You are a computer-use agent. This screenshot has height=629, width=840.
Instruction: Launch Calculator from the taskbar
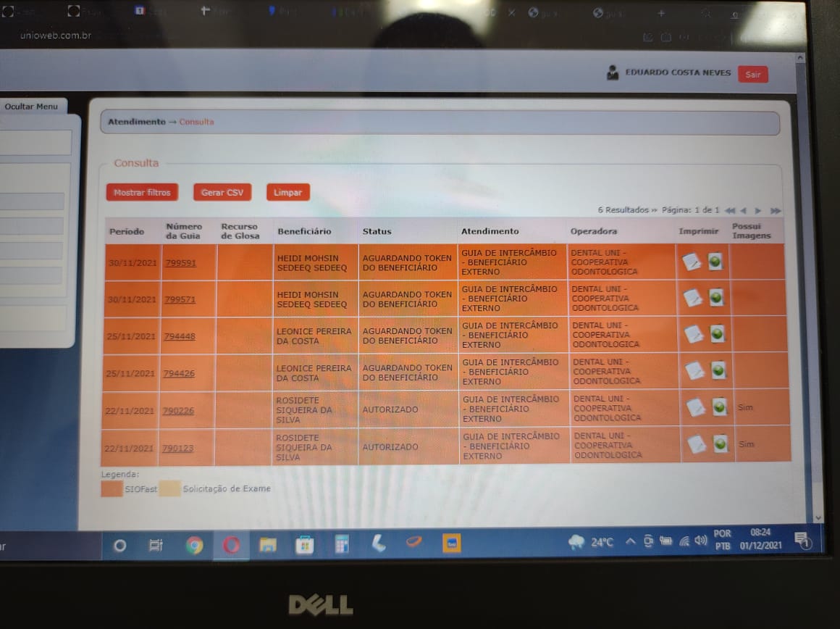342,544
